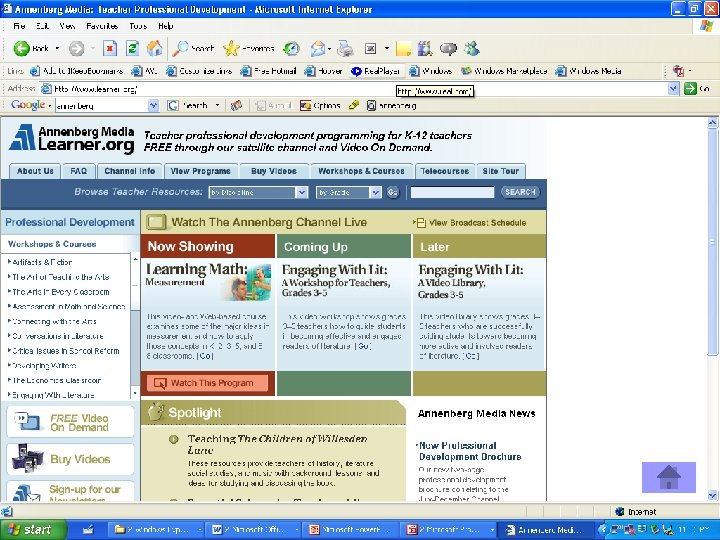Click the FREE Video On Demand banner
Viewport: 720px width, 540px height.
coord(70,422)
